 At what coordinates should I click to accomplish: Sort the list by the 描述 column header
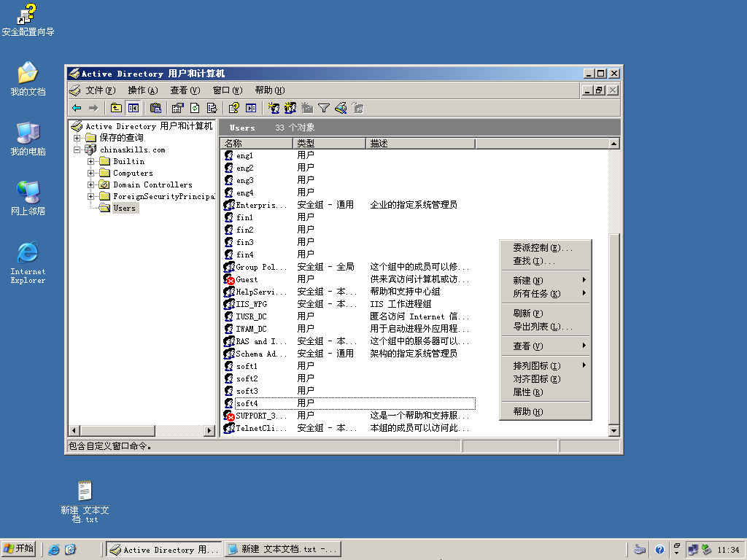point(421,144)
